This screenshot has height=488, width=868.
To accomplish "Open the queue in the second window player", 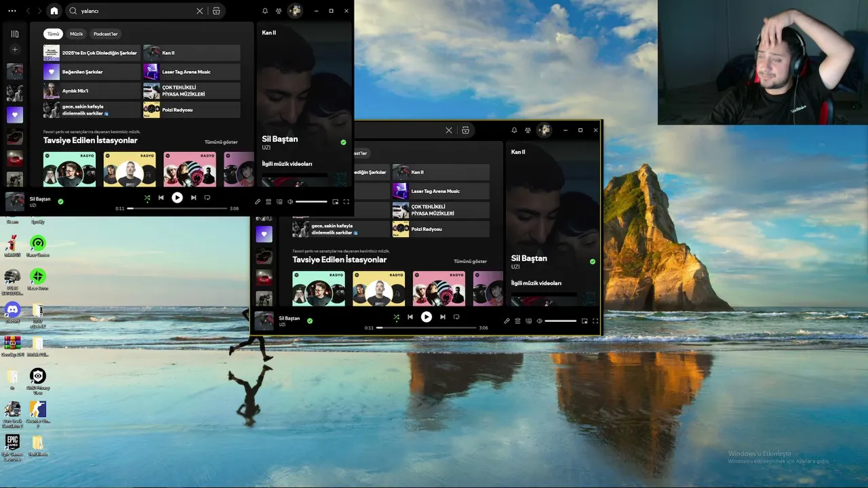I will (x=517, y=321).
